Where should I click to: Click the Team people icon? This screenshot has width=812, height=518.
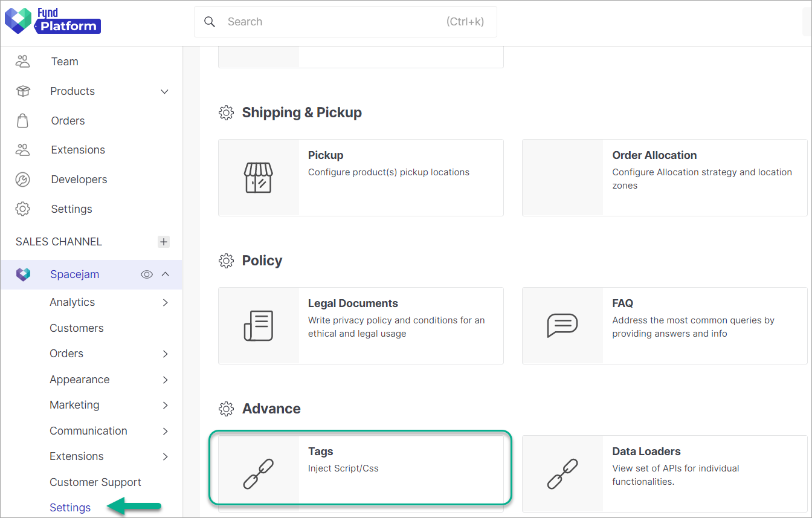(x=23, y=62)
